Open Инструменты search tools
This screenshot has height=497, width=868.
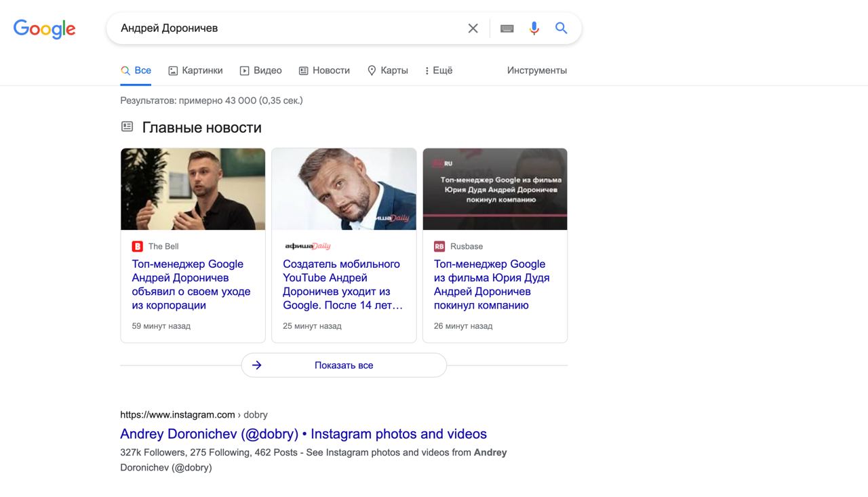tap(537, 71)
